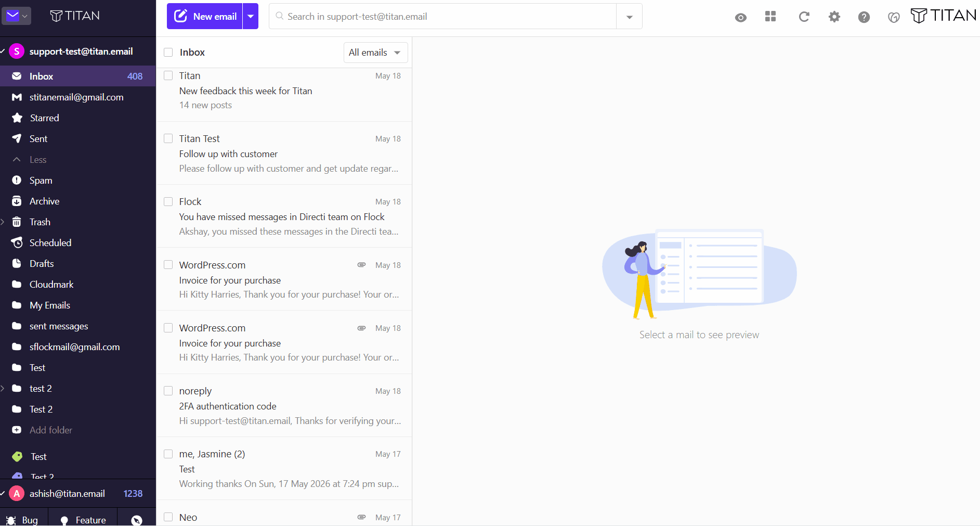Open the Bug report button

[x=23, y=520]
